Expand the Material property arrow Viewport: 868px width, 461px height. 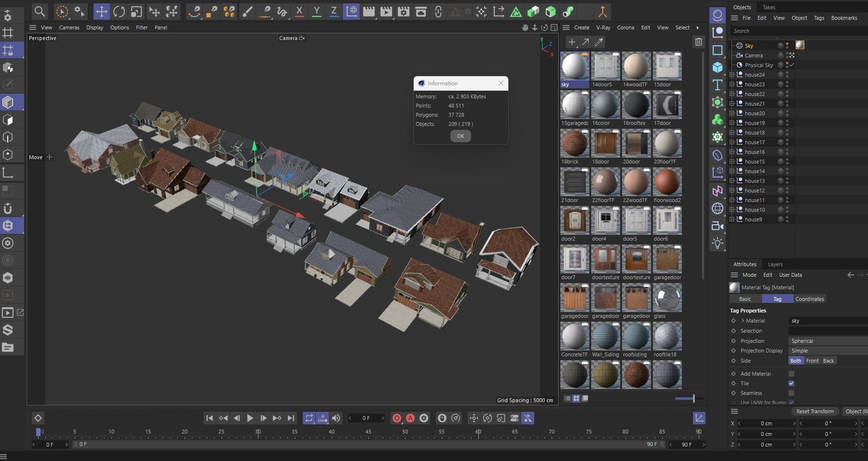point(743,321)
